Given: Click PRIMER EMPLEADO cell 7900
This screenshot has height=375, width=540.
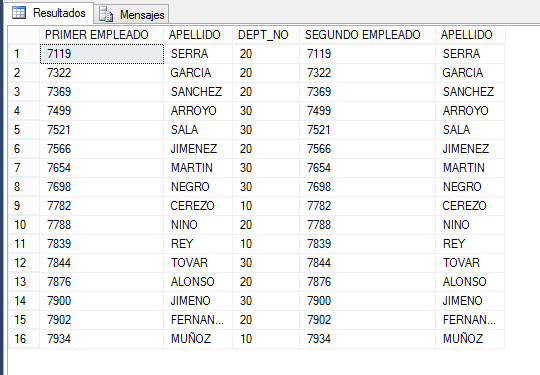Looking at the screenshot, I should click(102, 301).
